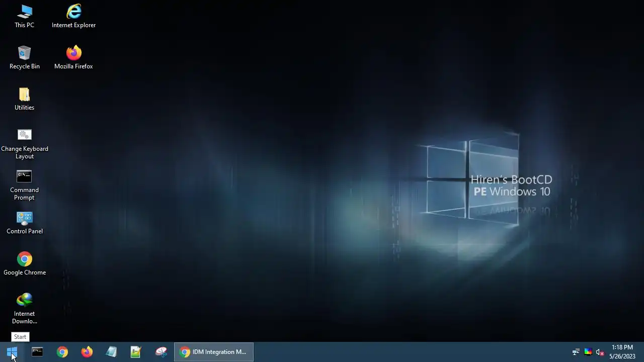Select the Mozilla Firefox desktop icon
This screenshot has height=362, width=644.
73,57
